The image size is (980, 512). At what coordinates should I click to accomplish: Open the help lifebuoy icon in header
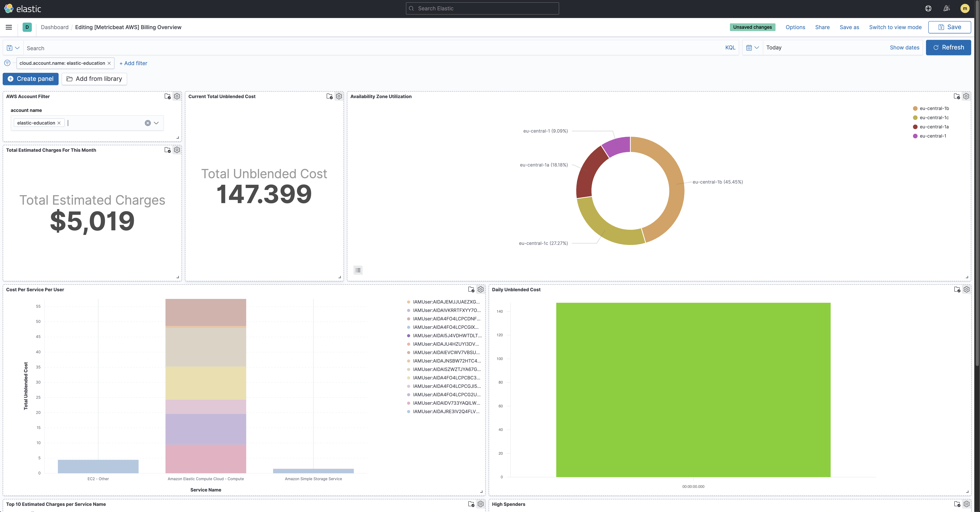pyautogui.click(x=928, y=8)
